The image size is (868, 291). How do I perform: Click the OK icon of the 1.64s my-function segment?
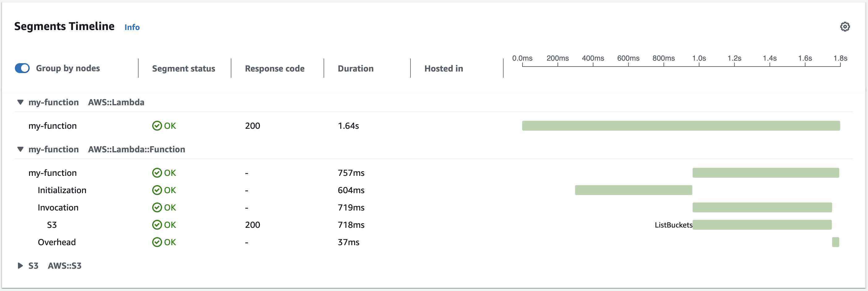(157, 126)
